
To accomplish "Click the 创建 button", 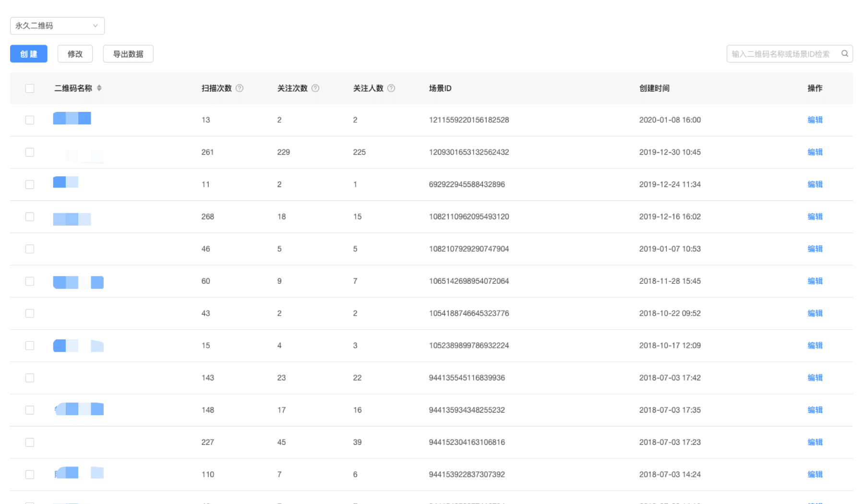I will click(x=29, y=54).
